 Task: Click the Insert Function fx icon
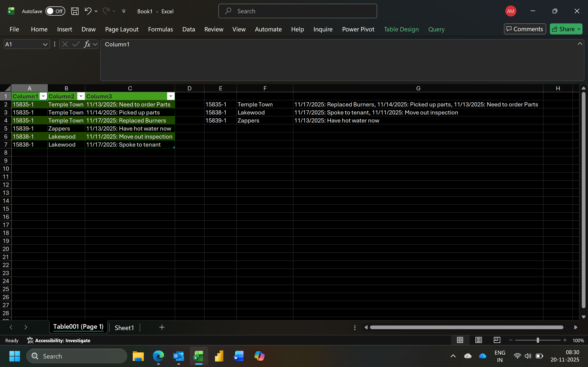(87, 44)
